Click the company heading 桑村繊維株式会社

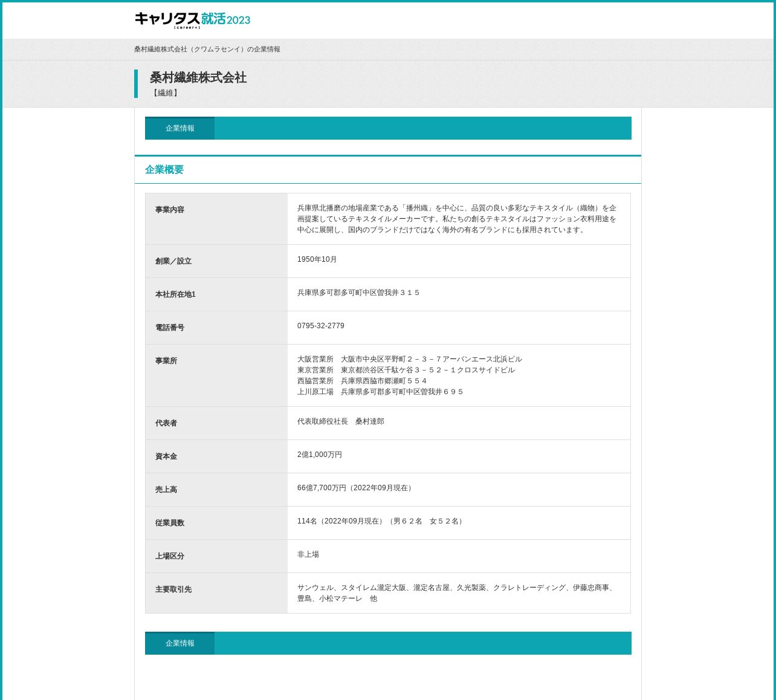(x=198, y=77)
